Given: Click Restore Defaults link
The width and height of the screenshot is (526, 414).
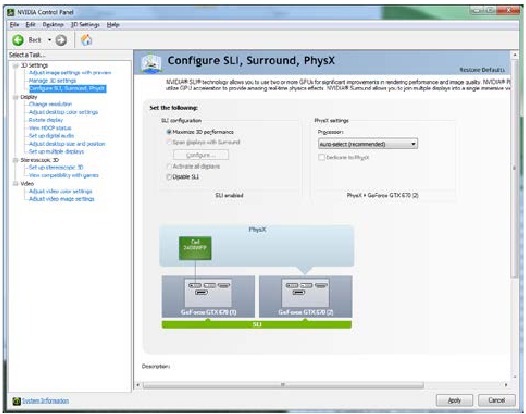Looking at the screenshot, I should 482,70.
